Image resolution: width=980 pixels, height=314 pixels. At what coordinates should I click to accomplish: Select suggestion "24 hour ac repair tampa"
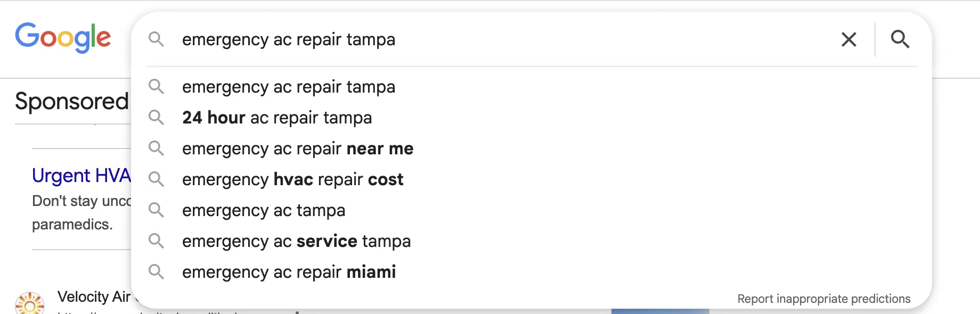277,118
